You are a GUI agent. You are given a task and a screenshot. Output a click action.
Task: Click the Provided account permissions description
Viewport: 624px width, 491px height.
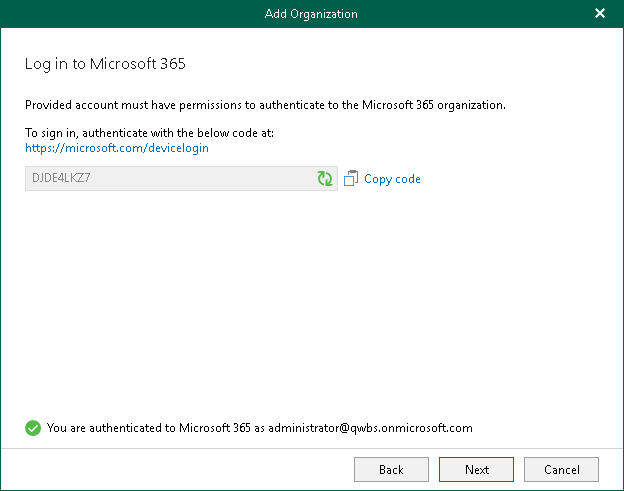pyautogui.click(x=265, y=104)
